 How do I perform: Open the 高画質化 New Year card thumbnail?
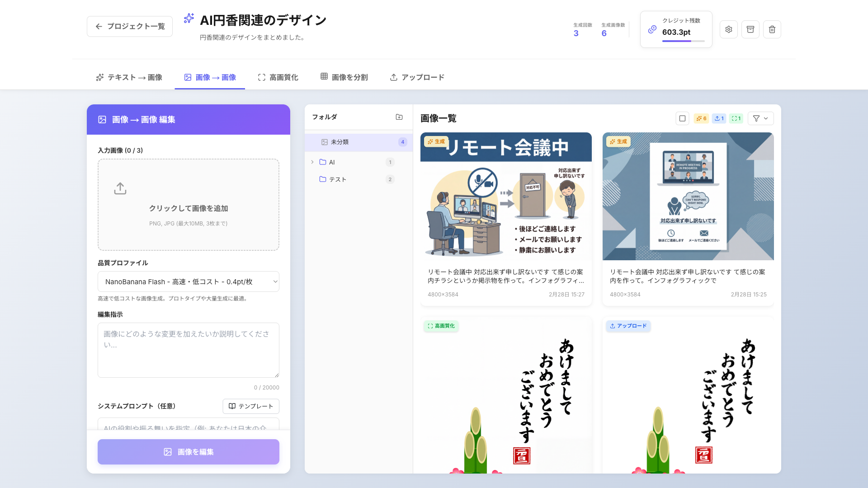click(x=506, y=395)
